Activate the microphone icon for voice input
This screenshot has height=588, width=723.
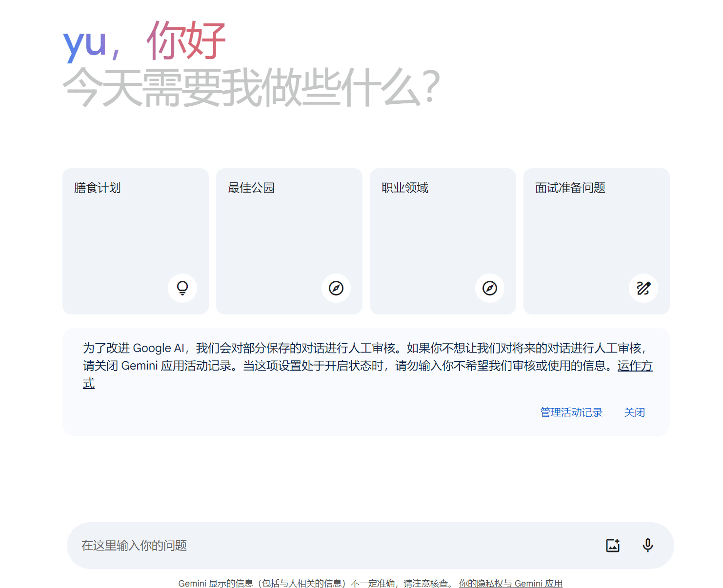pos(647,546)
